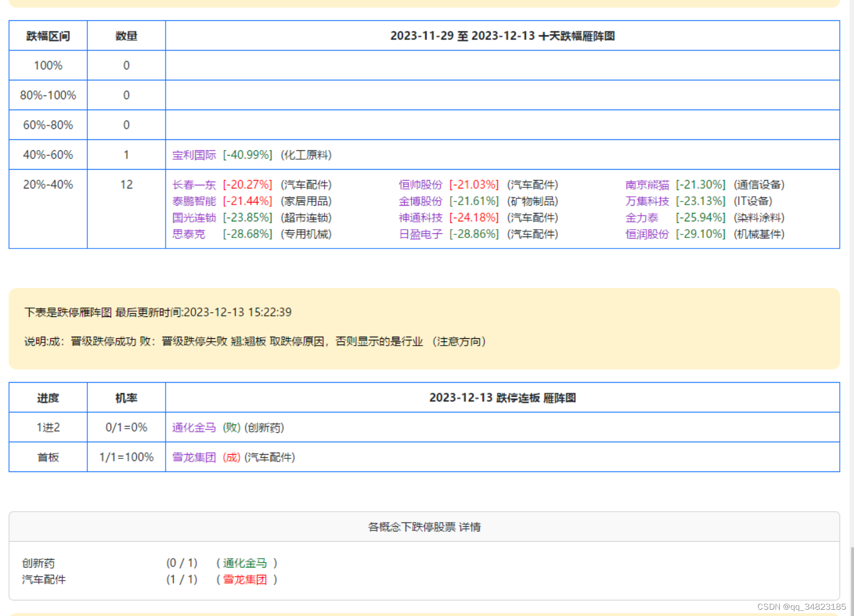Open the 金博股份 stock link
Viewport: 854px width, 616px height.
pyautogui.click(x=420, y=202)
